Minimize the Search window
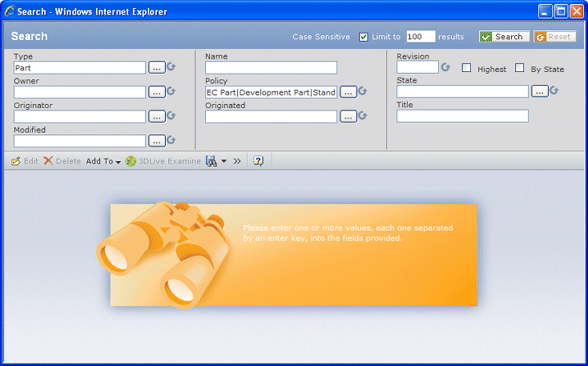The height and width of the screenshot is (366, 588). [x=546, y=12]
